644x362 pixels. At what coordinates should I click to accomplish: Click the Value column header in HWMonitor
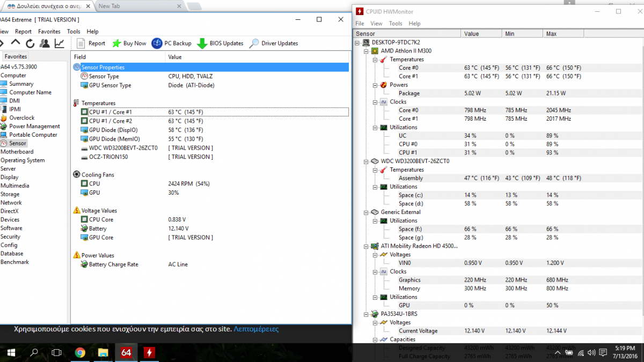[481, 34]
